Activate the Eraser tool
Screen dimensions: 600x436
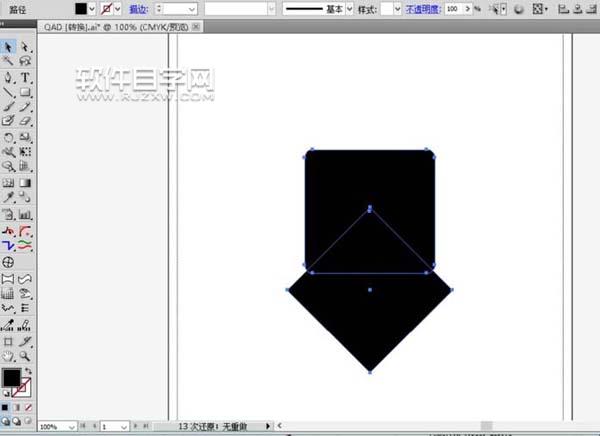click(25, 121)
